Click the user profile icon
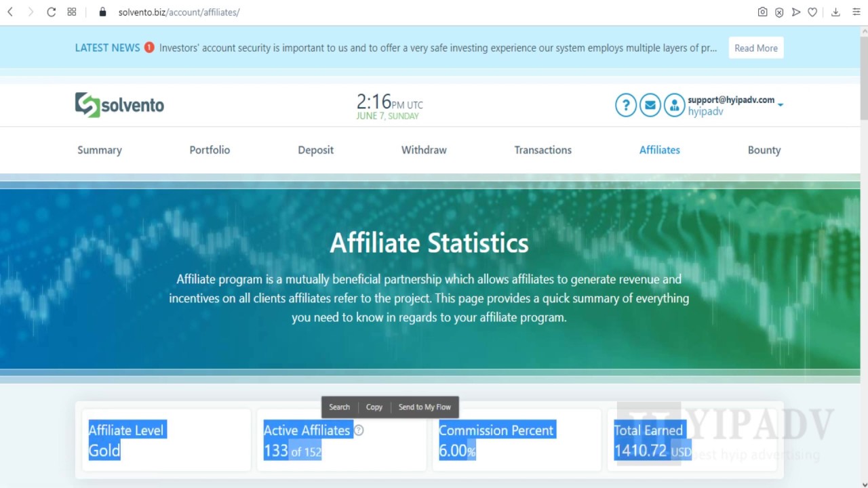 pos(674,105)
